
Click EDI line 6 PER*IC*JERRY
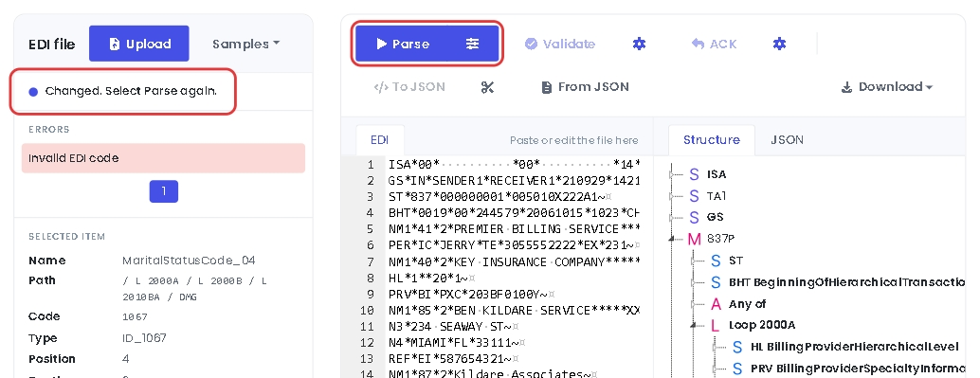click(514, 245)
